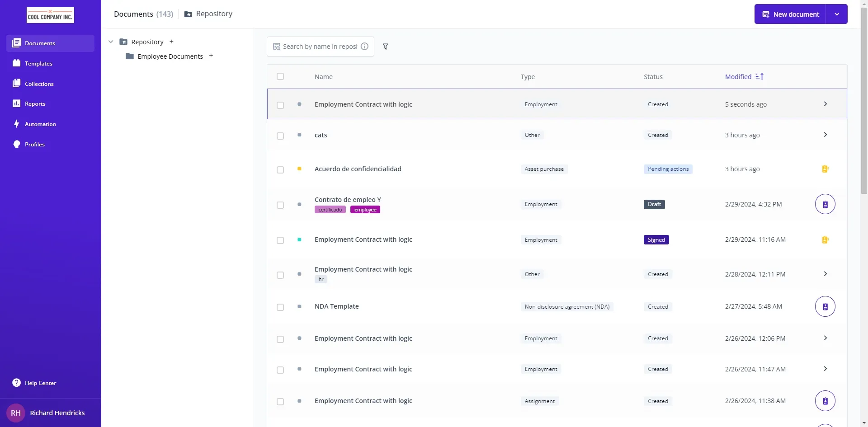
Task: Click circular document icon for NDA Template row
Action: (x=825, y=306)
